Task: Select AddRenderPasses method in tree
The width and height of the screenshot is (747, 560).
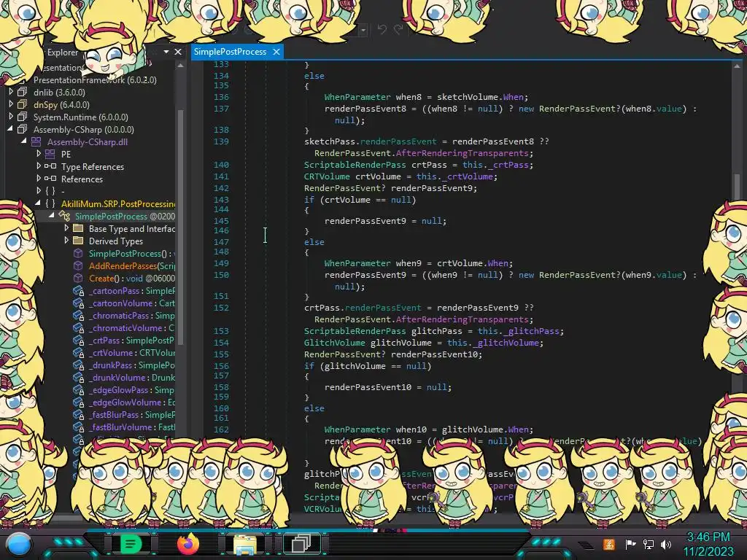Action: tap(131, 265)
